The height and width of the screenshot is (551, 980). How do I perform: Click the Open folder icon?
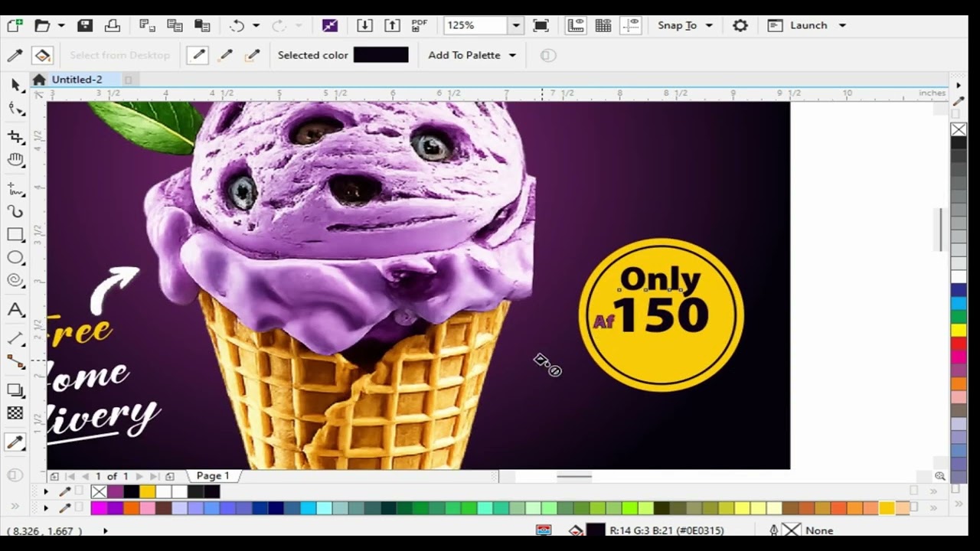point(42,25)
